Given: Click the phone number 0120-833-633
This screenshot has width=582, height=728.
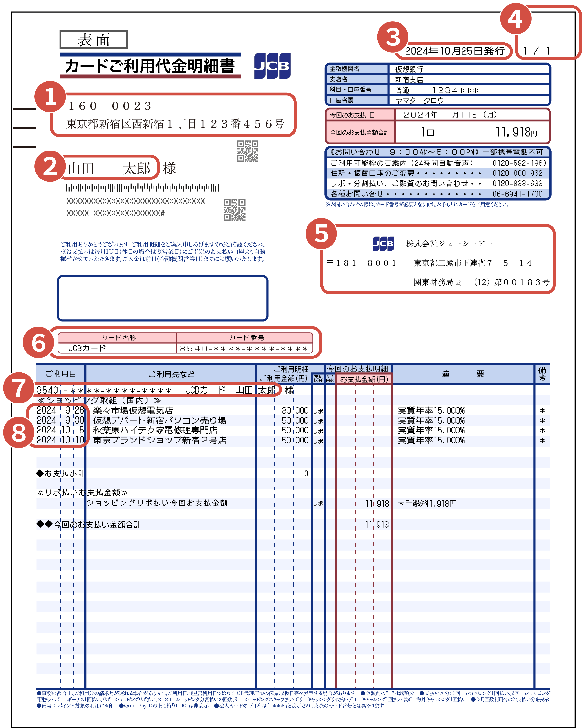Looking at the screenshot, I should point(517,184).
